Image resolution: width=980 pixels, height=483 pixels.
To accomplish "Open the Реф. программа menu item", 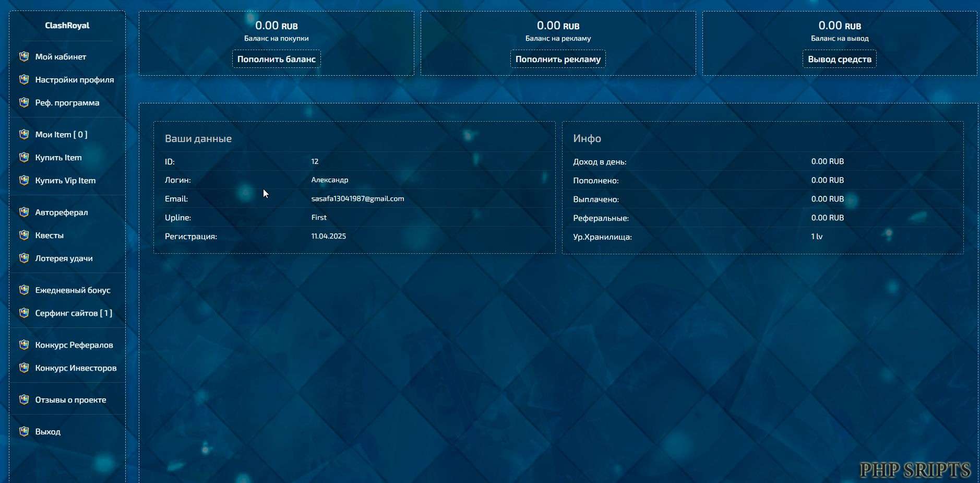I will click(x=67, y=102).
